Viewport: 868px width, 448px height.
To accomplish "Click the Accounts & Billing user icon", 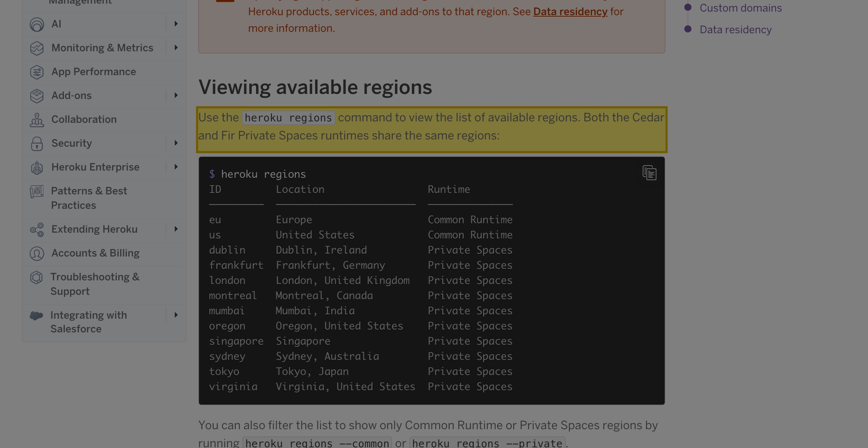I will (37, 253).
